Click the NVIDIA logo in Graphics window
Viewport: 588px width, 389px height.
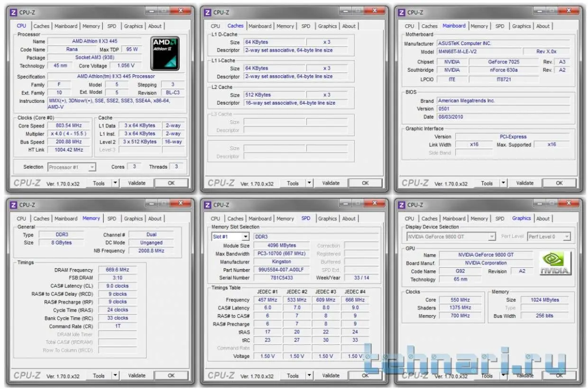[555, 263]
